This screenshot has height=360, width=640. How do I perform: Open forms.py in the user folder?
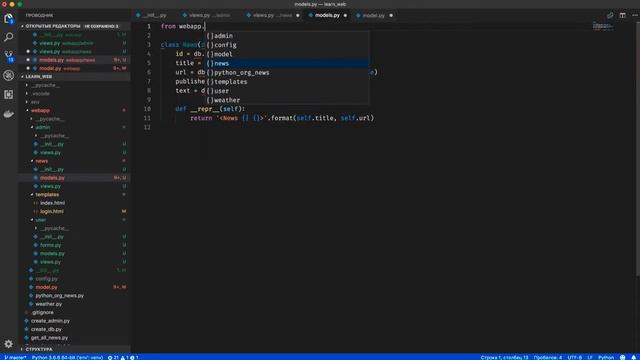point(75,245)
